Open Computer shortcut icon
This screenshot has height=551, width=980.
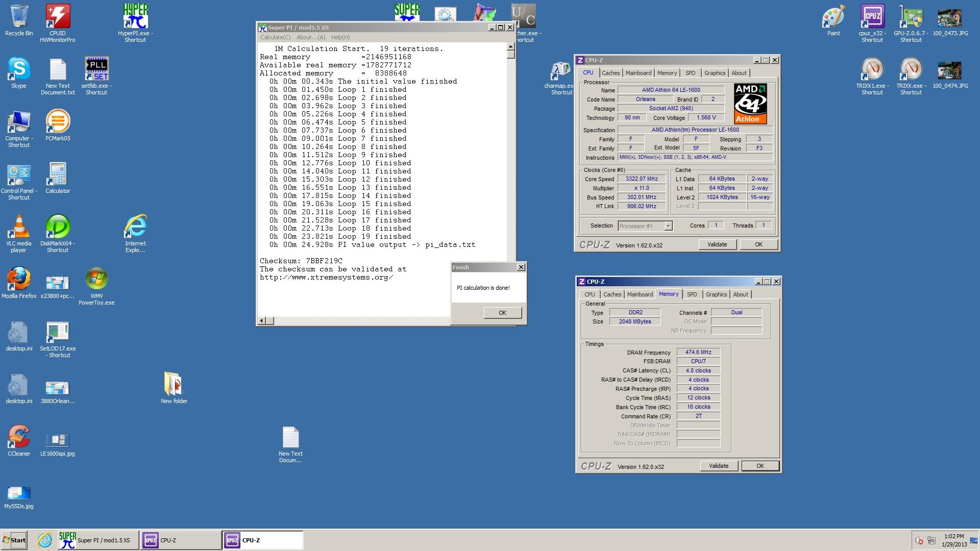(19, 129)
